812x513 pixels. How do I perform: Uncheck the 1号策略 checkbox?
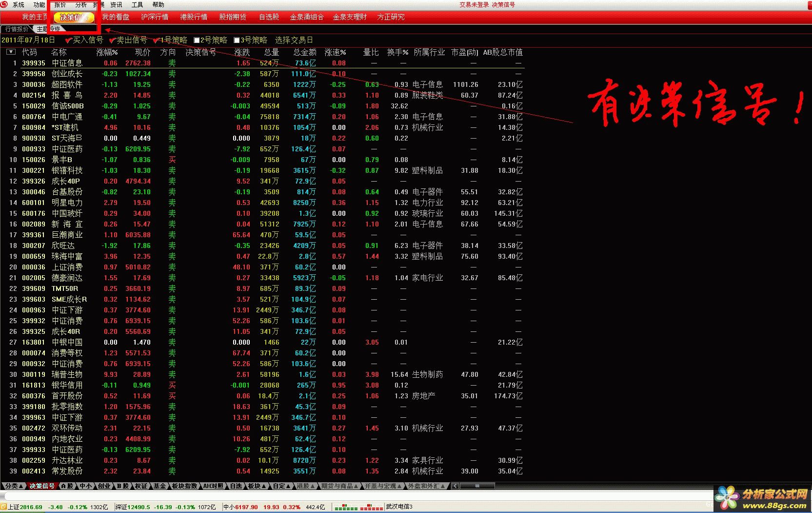pos(156,40)
